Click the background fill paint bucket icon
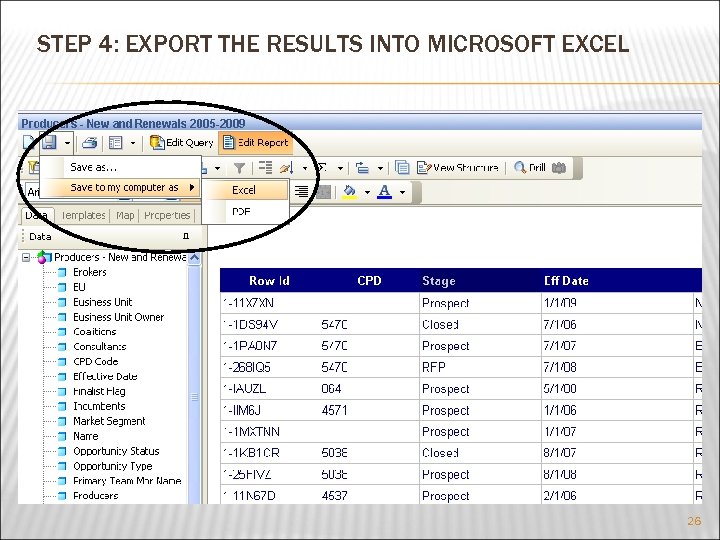 349,191
